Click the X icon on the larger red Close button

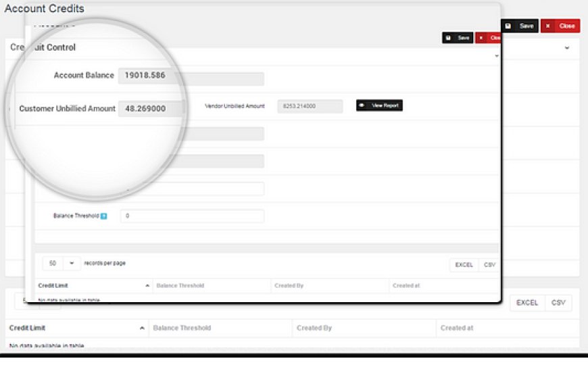click(x=547, y=26)
